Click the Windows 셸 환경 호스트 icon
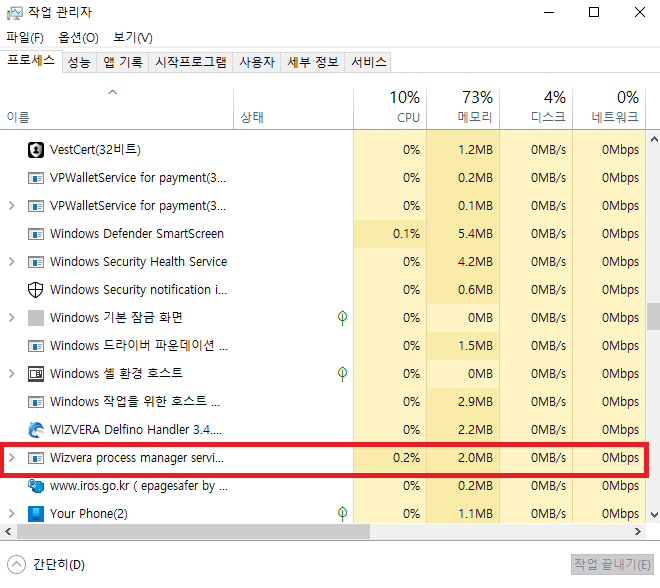Viewport: 660px width, 588px height. 36,374
